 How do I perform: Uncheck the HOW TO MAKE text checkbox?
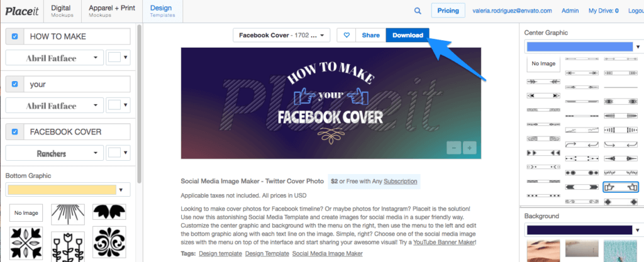coord(15,36)
